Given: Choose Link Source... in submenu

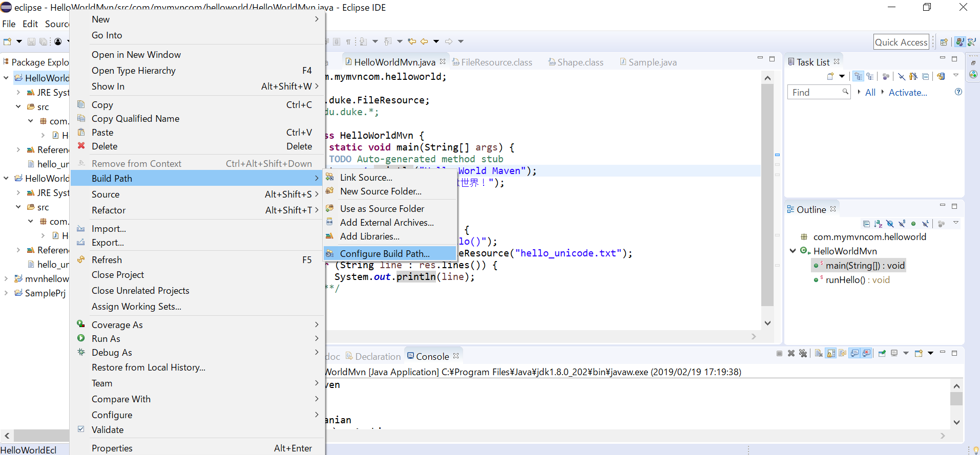Looking at the screenshot, I should tap(390, 177).
